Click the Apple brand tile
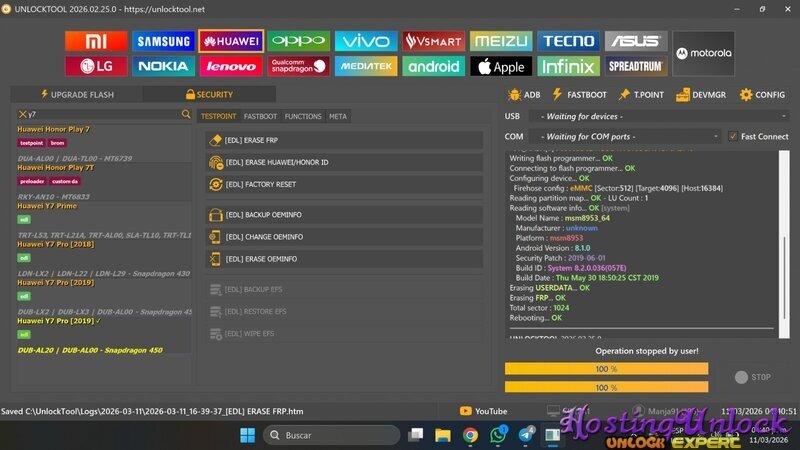 click(x=501, y=66)
